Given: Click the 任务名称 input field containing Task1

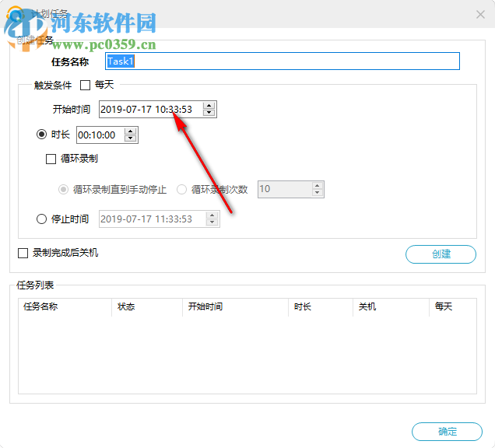Looking at the screenshot, I should pos(283,61).
